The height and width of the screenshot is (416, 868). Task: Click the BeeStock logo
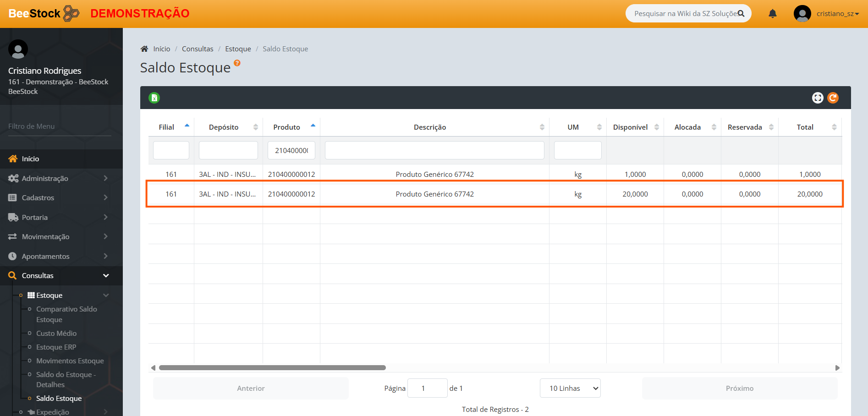point(44,14)
